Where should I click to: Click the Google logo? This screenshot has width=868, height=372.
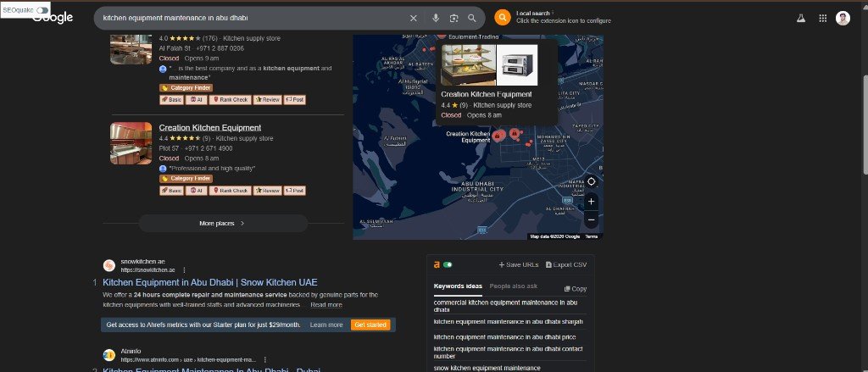(x=53, y=19)
